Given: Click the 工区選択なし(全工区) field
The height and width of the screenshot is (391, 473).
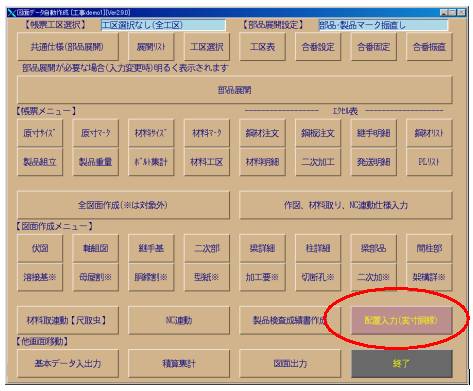Looking at the screenshot, I should [163, 25].
